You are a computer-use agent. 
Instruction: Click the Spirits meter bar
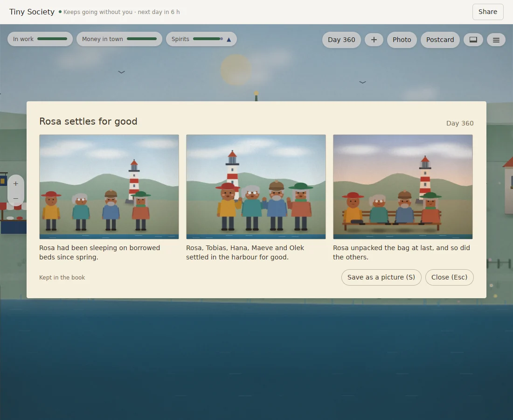coord(208,39)
